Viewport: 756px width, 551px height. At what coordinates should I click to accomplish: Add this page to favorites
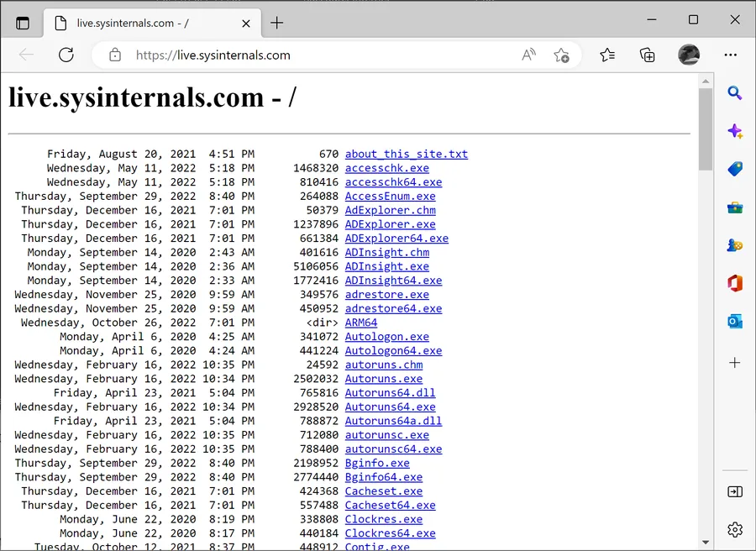point(561,55)
